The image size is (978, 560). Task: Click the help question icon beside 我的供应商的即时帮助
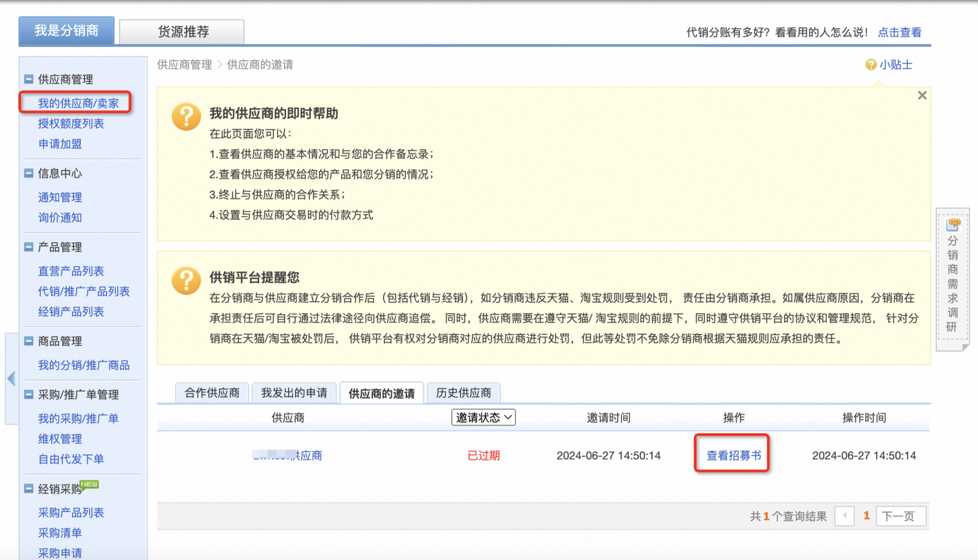(x=186, y=117)
